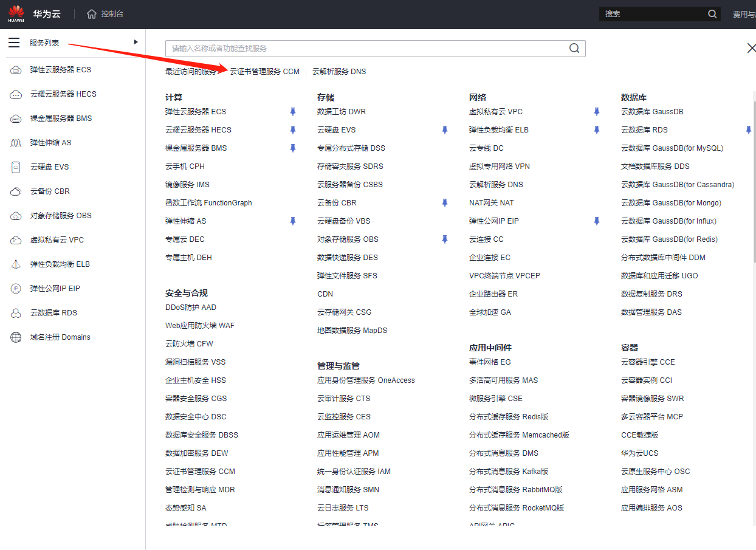Open 云手机 CPH service

pyautogui.click(x=185, y=167)
